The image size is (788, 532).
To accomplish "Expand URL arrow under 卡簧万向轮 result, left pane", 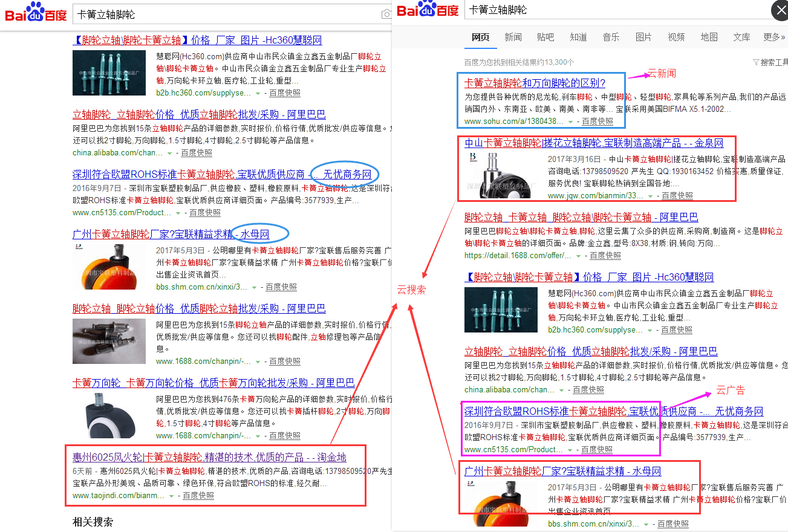I will click(x=258, y=436).
